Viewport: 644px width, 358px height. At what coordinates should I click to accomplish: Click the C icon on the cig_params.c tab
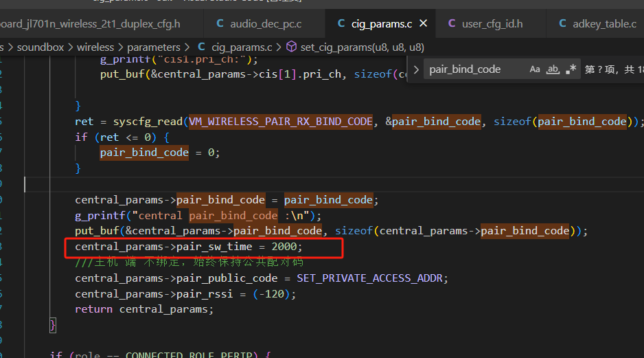(x=341, y=23)
